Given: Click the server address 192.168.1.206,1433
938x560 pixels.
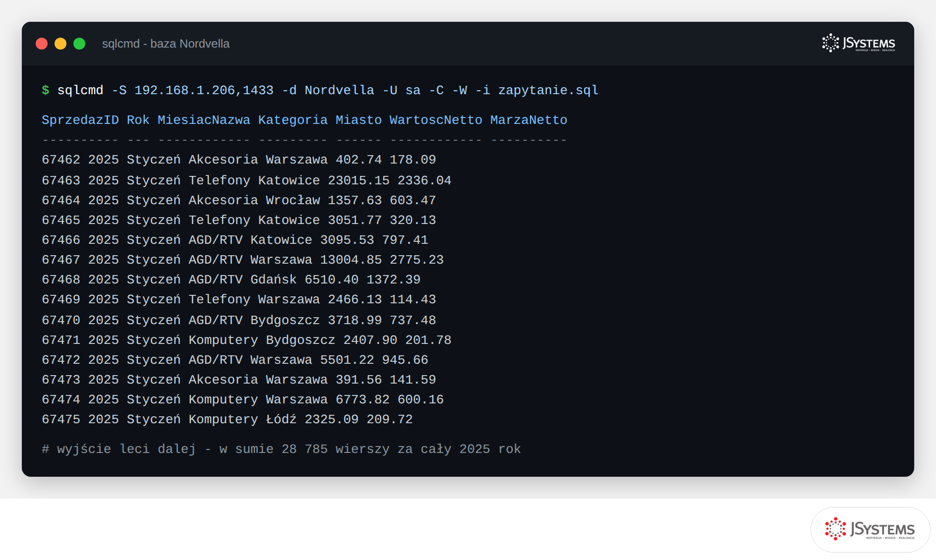Looking at the screenshot, I should click(x=204, y=90).
